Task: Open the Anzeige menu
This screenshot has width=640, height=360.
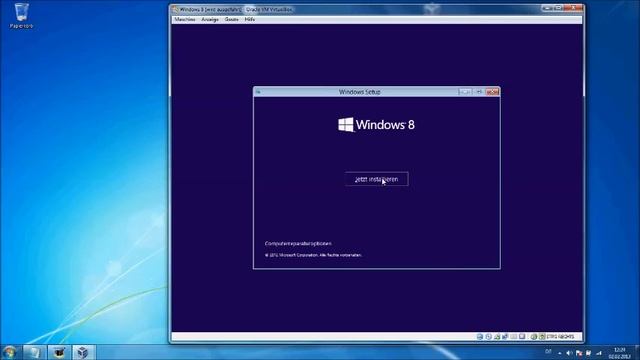Action: [210, 20]
